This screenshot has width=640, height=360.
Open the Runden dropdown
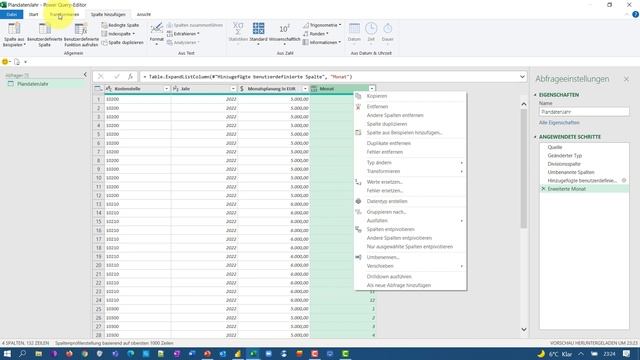pos(316,34)
